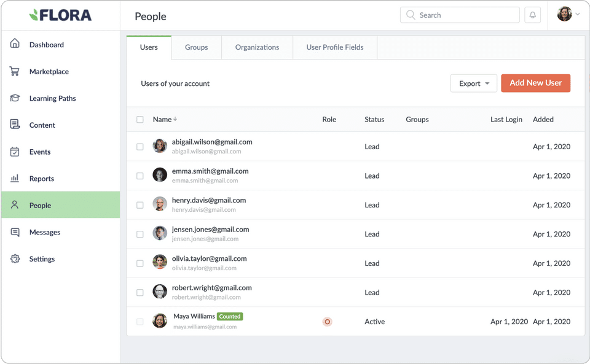The image size is (590, 364).
Task: Click the People person icon in sidebar
Action: pos(15,205)
